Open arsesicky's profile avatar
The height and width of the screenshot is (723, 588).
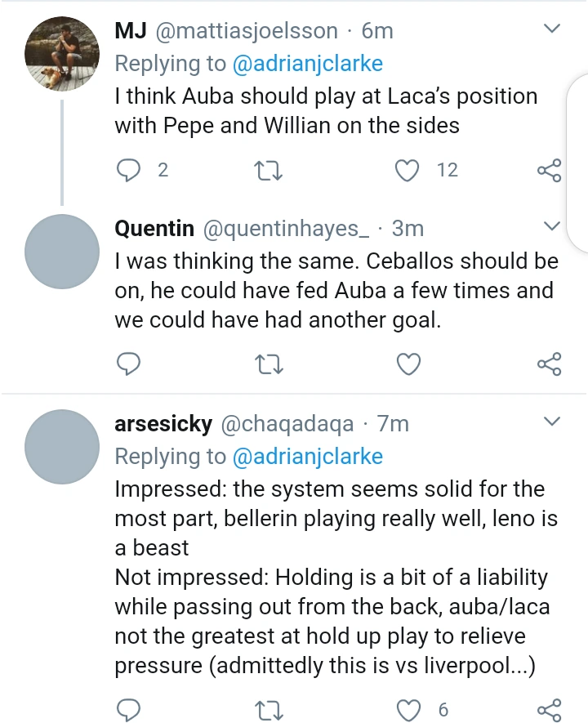coord(62,448)
